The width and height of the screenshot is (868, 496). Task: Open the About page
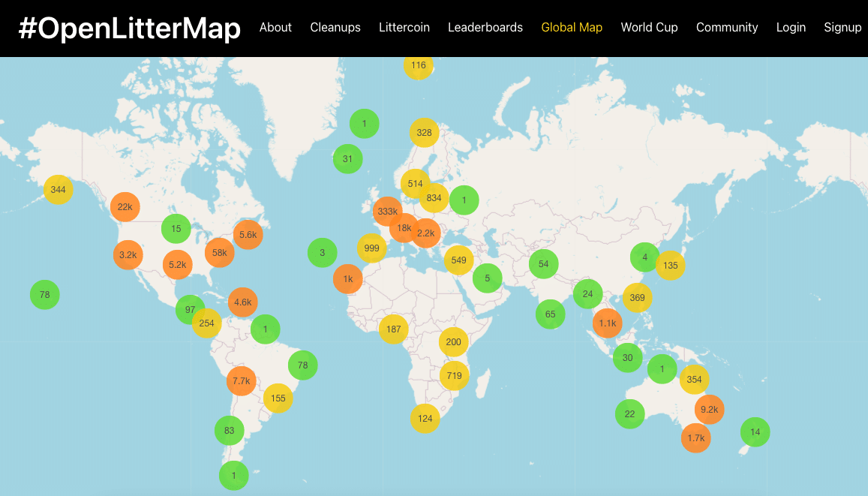275,27
